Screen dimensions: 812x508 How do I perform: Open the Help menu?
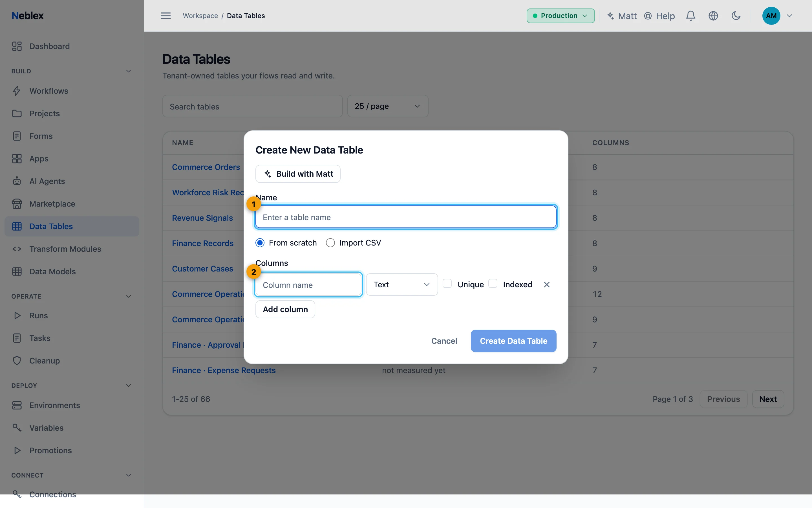click(659, 16)
